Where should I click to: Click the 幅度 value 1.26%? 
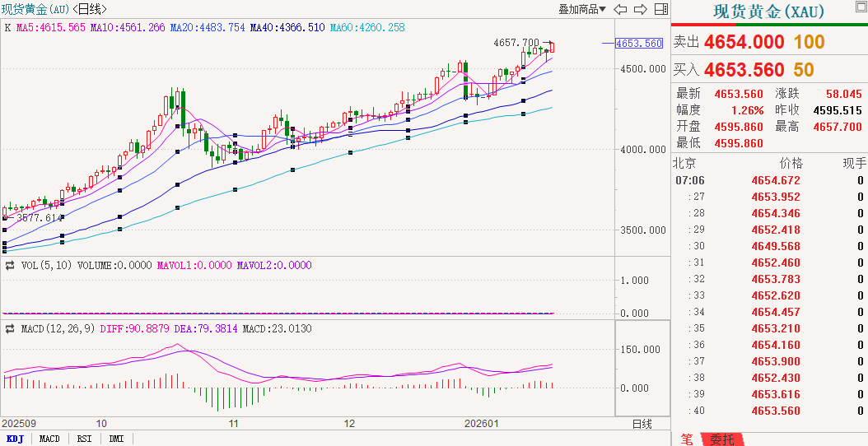[x=747, y=110]
